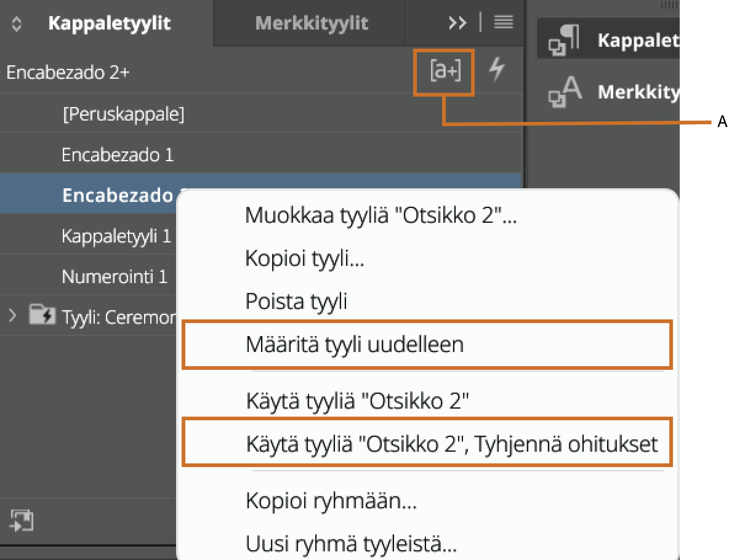Select the Numerointi 1 style
This screenshot has height=560, width=733.
(x=115, y=276)
